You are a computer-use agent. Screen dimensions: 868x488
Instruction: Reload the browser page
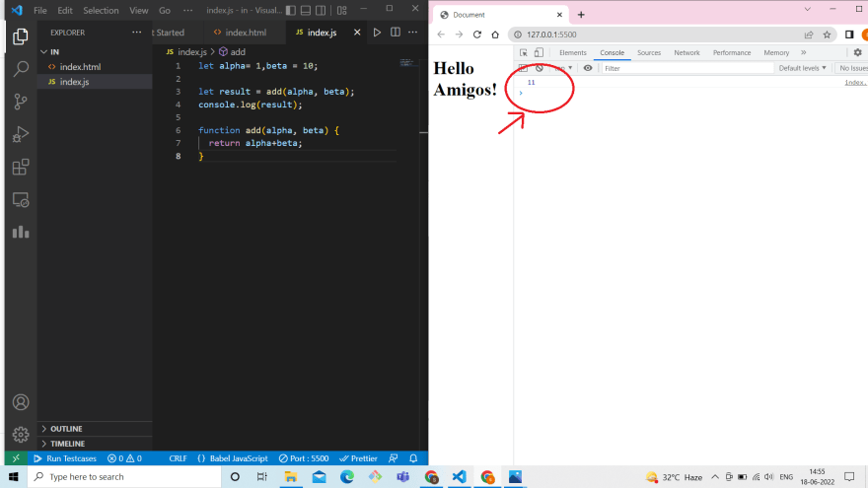(477, 35)
